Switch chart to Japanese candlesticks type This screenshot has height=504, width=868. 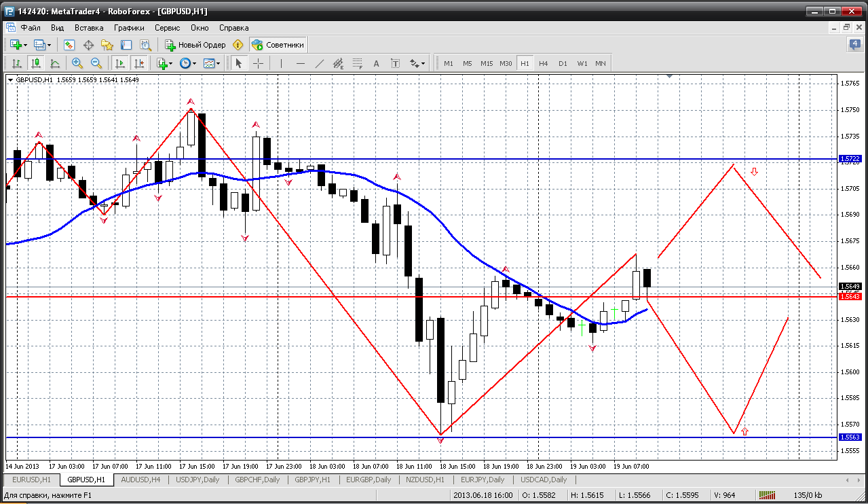(36, 63)
